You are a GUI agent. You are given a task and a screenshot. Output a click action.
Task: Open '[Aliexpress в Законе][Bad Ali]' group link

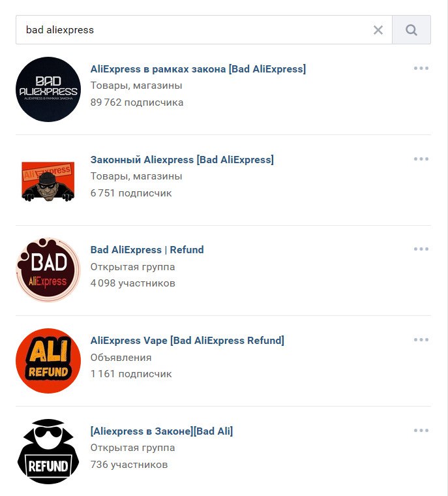[x=161, y=431]
